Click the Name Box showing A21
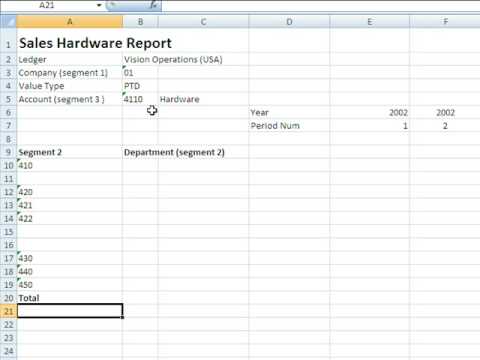The height and width of the screenshot is (360, 480). pyautogui.click(x=47, y=5)
